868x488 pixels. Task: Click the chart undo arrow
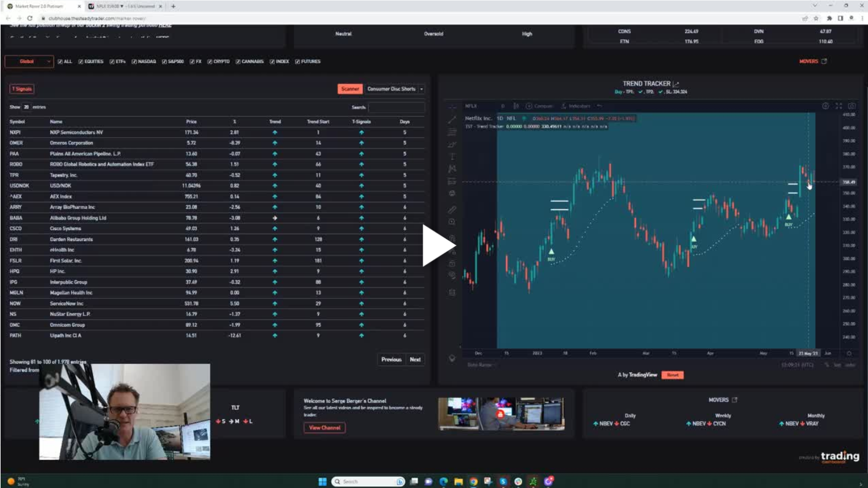point(599,106)
